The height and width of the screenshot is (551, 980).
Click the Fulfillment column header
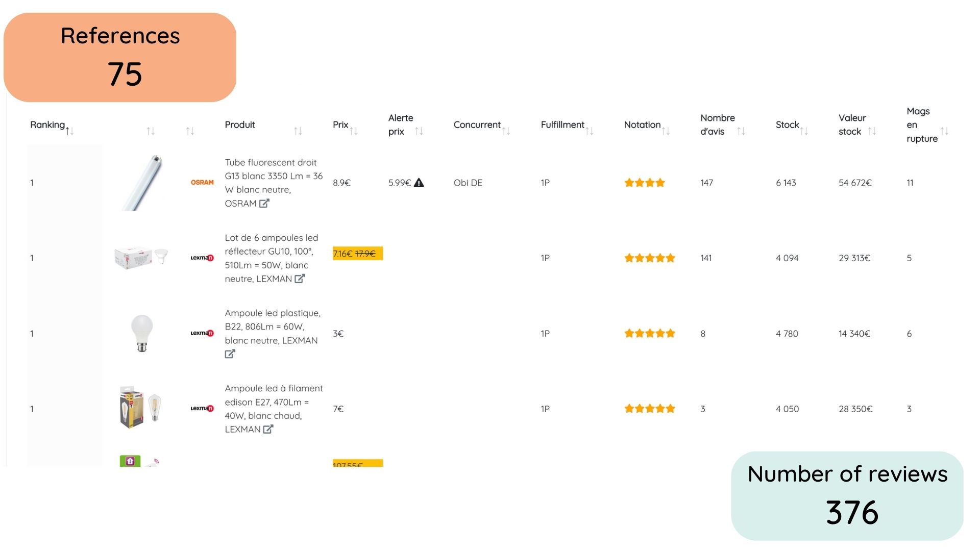[x=562, y=124]
